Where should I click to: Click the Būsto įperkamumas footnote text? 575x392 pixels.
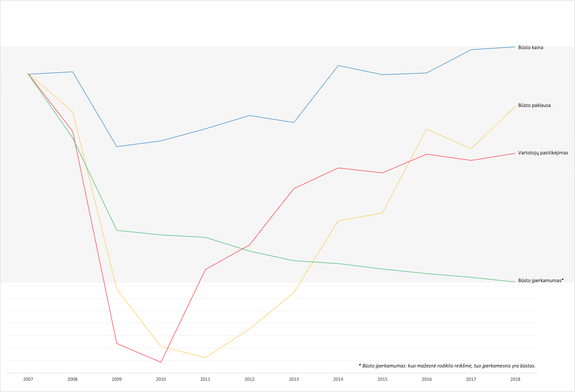click(447, 366)
